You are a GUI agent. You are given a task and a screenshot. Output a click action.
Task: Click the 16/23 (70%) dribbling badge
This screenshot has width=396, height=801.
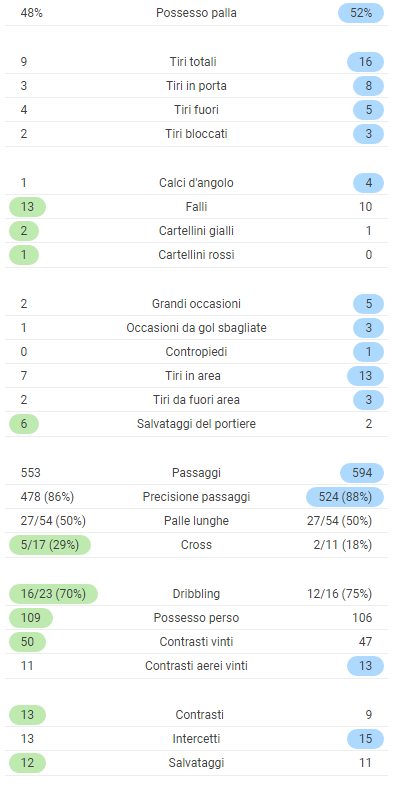[x=53, y=595]
